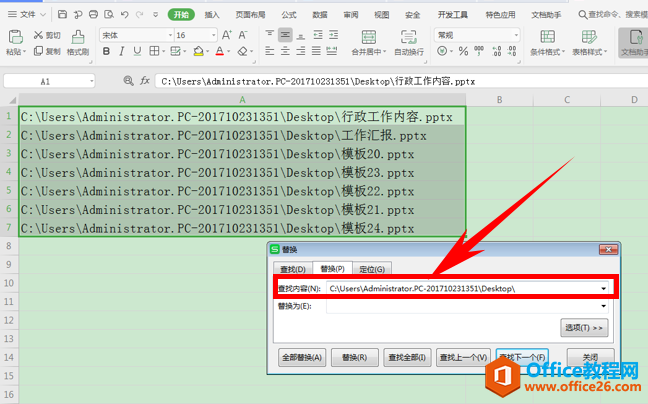Expand options with 选项(T) >> button
The height and width of the screenshot is (404, 648).
(584, 328)
